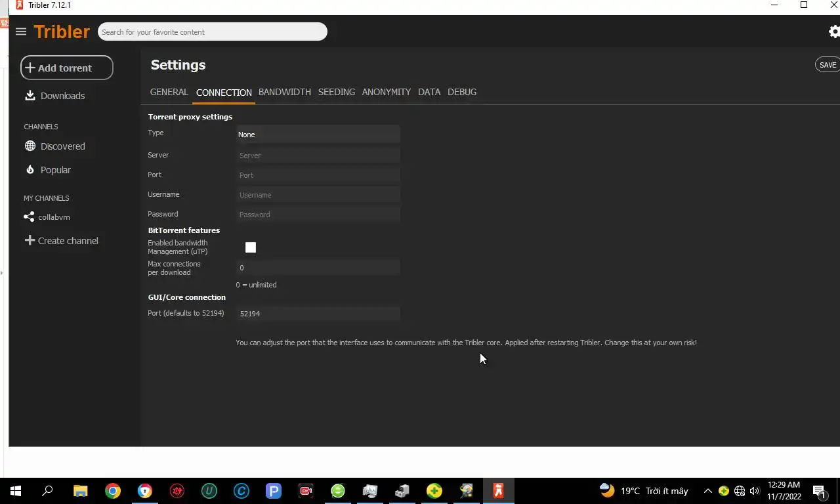Open the blue P app in taskbar

coord(274,491)
